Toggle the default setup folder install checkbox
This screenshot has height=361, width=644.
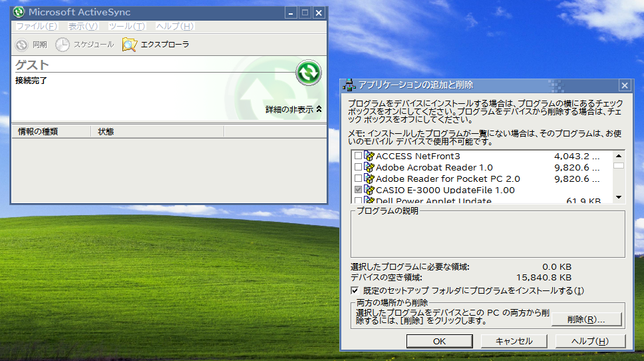355,290
